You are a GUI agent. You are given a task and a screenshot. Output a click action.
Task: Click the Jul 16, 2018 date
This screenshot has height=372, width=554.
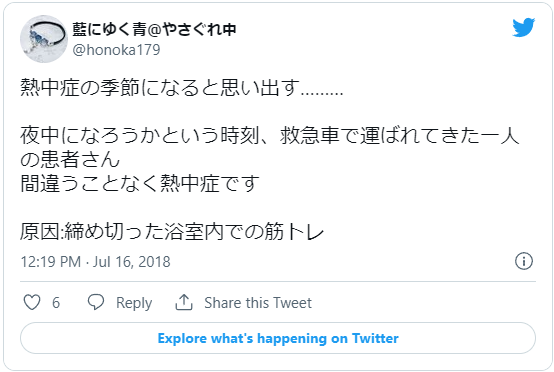tap(131, 262)
